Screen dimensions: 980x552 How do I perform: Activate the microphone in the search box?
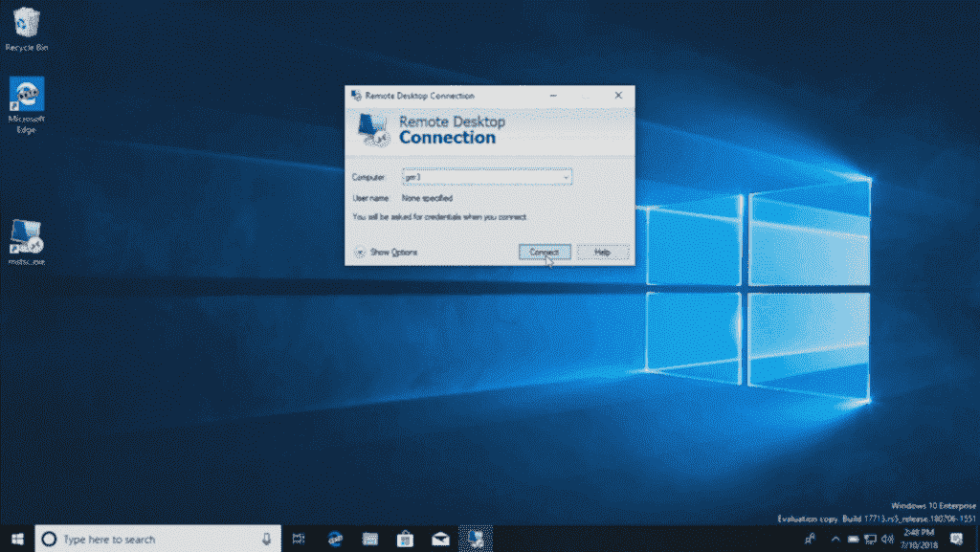267,539
